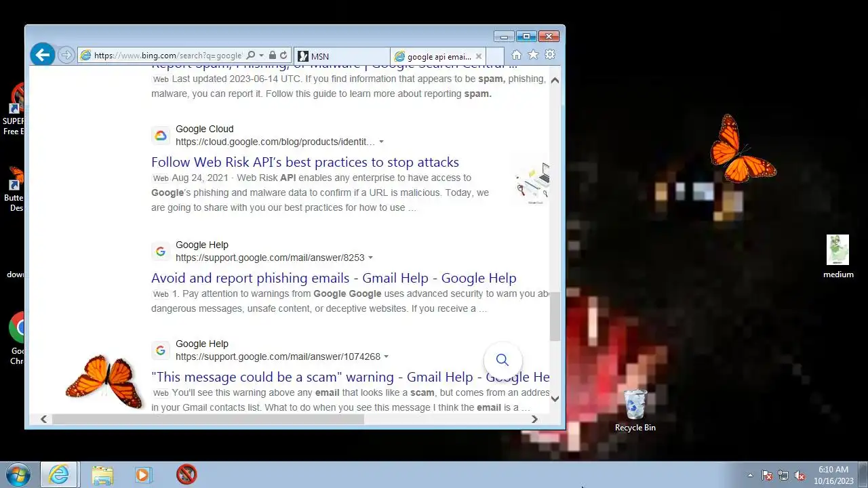This screenshot has width=868, height=488.
Task: Click the search magnifier in address bar
Action: (250, 56)
